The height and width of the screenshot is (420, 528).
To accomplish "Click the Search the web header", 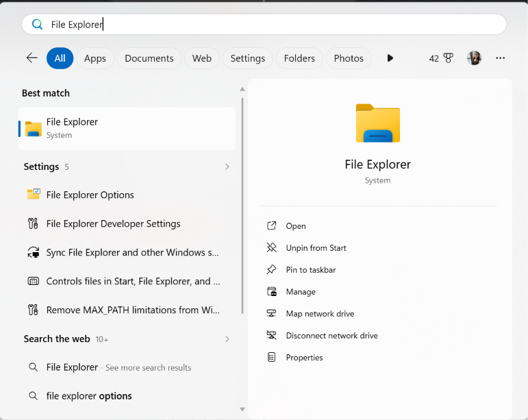I will point(57,339).
